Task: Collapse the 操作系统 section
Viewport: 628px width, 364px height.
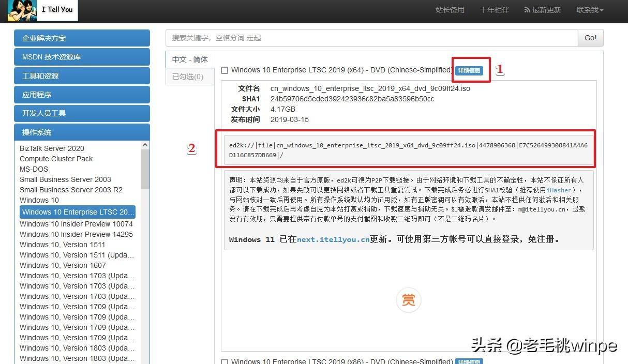Action: coord(82,132)
